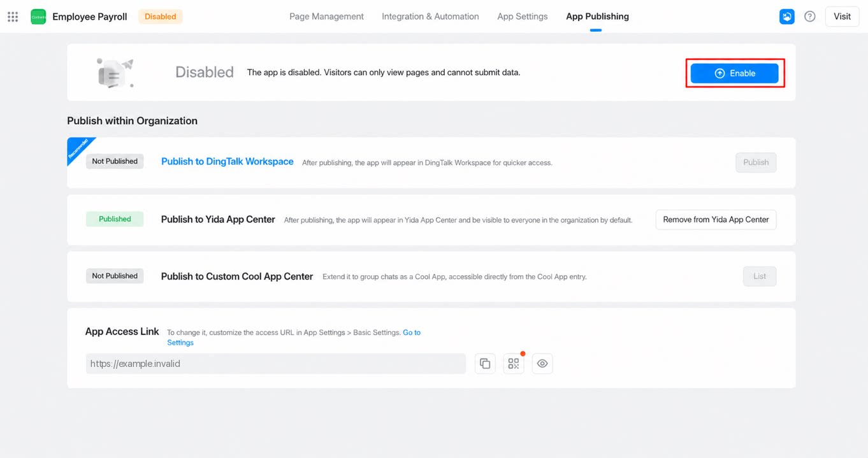Click the Visit button
The width and height of the screenshot is (868, 458).
point(842,17)
